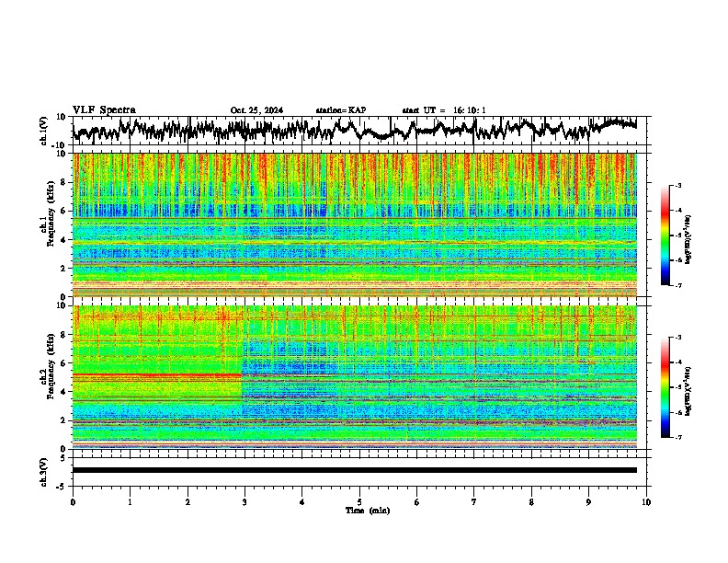The height and width of the screenshot is (563, 728).
Task: Click the ch.1 colorbar next to upper spectrogram
Action: coord(665,236)
